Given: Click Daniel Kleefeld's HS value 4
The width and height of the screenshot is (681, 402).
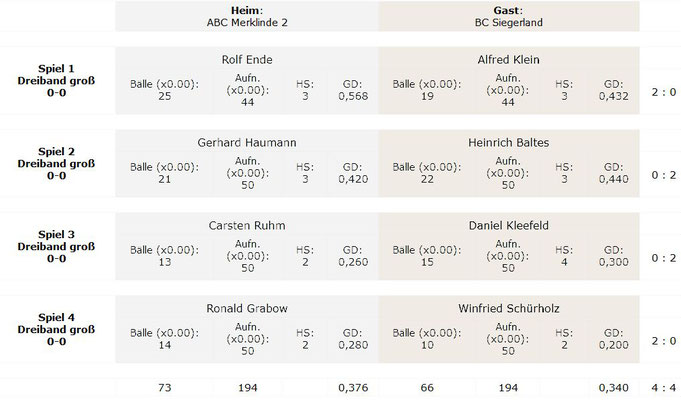Looking at the screenshot, I should [564, 262].
